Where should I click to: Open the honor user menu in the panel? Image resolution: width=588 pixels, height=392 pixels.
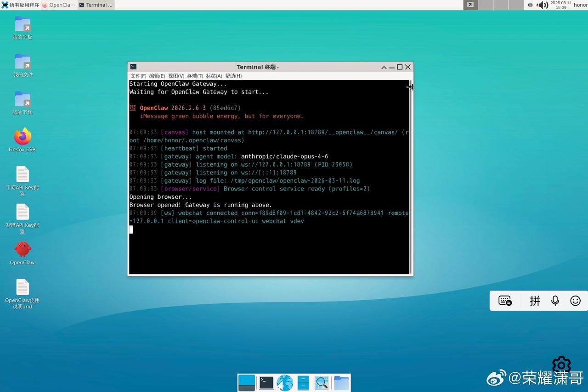[x=580, y=5]
